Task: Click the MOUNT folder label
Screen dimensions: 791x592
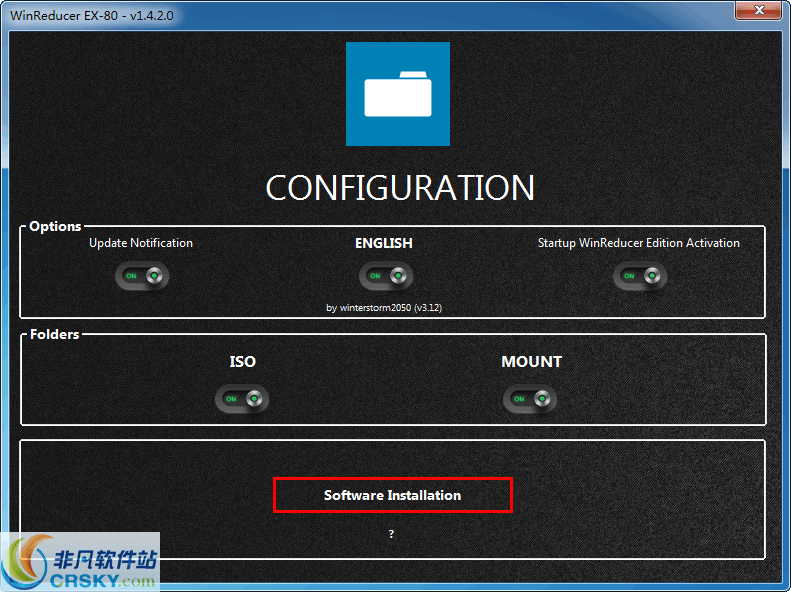Action: tap(531, 362)
